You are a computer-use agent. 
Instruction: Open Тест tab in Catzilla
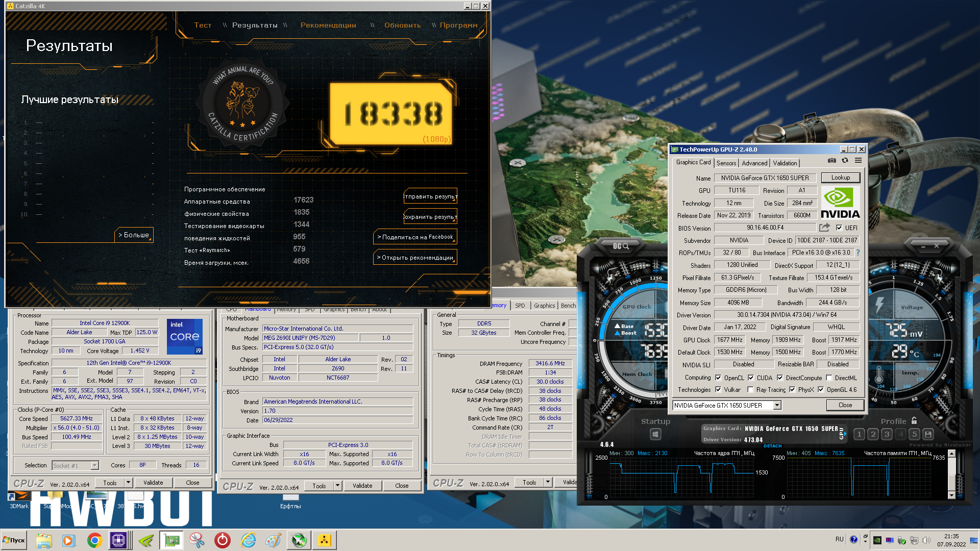[203, 25]
